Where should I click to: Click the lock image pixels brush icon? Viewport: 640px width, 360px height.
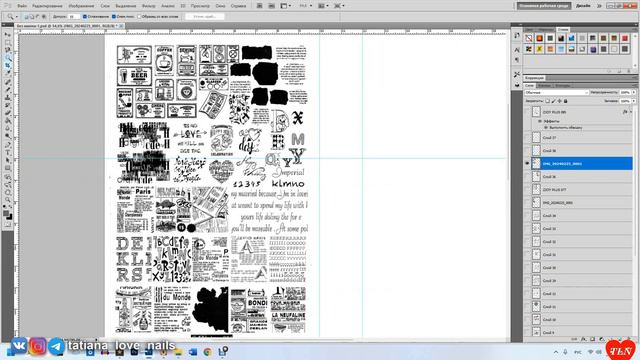(553, 101)
